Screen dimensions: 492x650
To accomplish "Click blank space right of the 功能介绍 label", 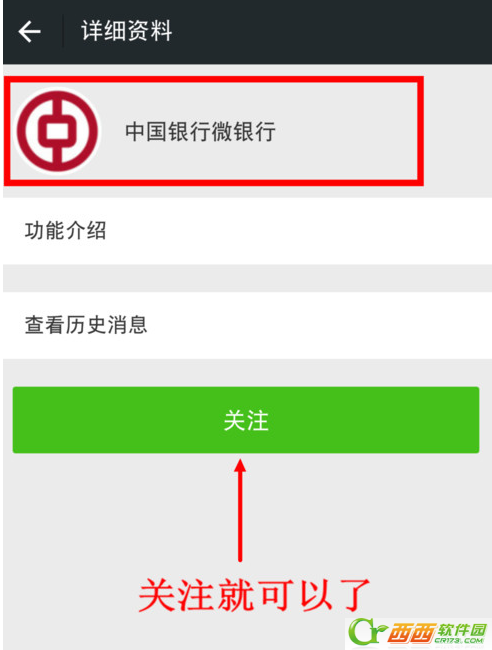I will point(298,231).
